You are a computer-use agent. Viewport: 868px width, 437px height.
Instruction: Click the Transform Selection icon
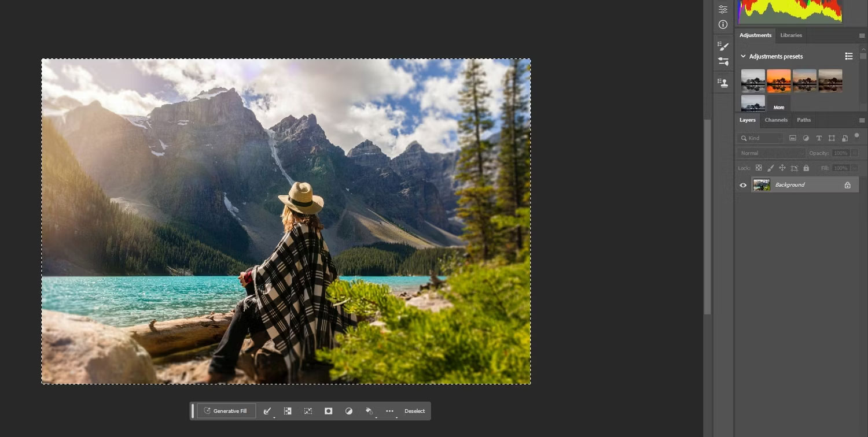308,411
